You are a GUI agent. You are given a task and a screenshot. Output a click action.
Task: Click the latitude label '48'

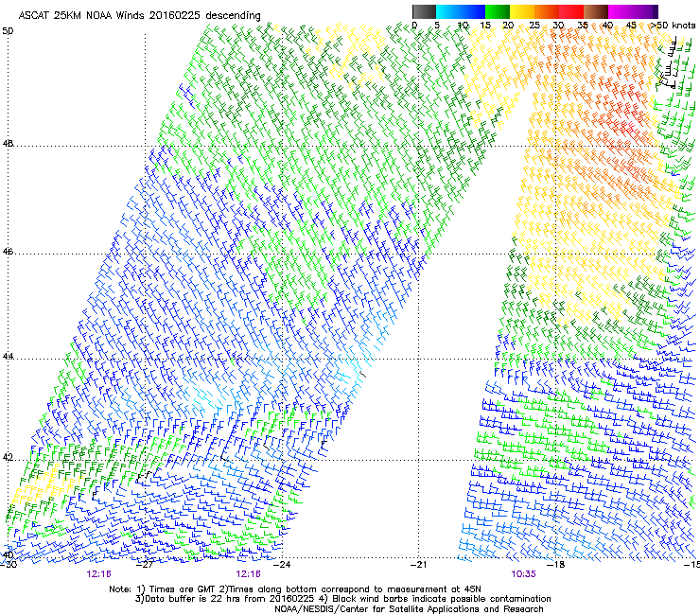click(x=8, y=144)
